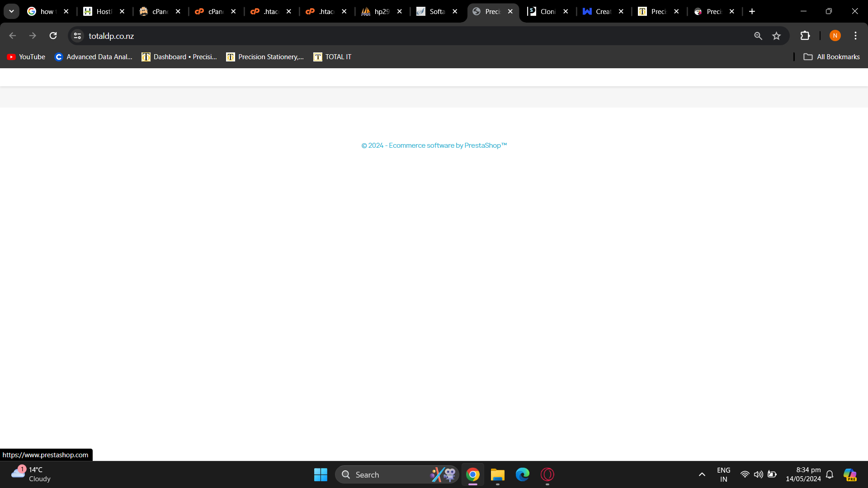Viewport: 868px width, 488px height.
Task: Open Chrome three-dot menu
Action: [x=855, y=36]
